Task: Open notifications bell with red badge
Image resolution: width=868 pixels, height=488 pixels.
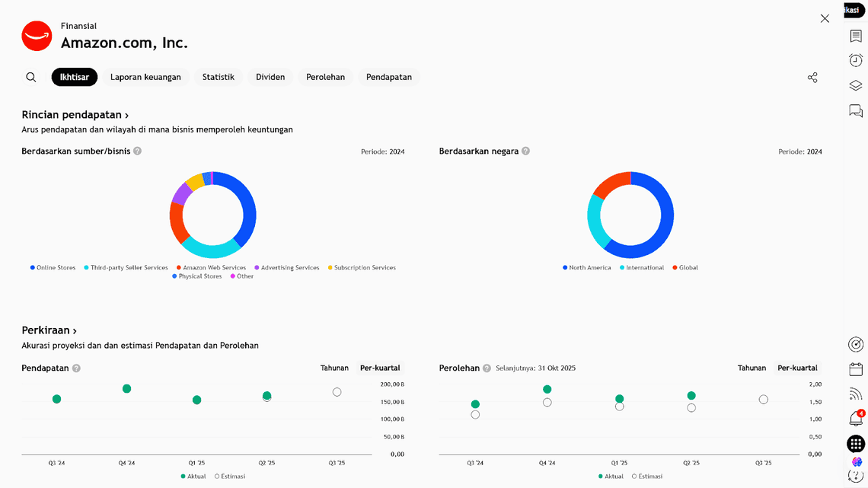Action: [x=856, y=419]
